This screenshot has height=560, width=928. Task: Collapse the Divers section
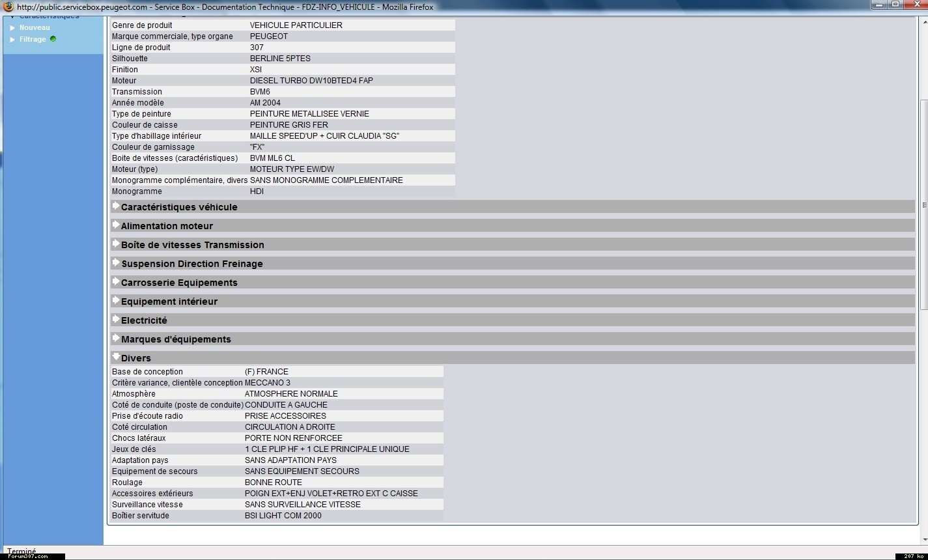513,357
